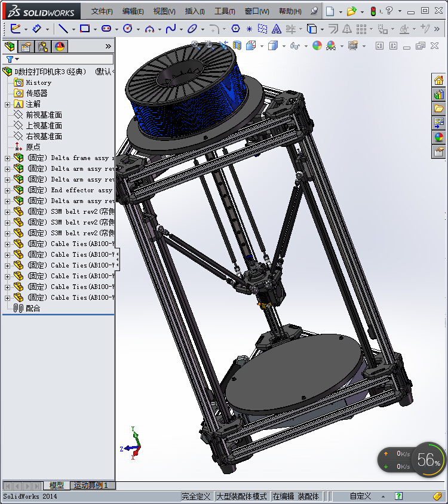Select the Arc sketch tool
This screenshot has width=448, height=504.
pos(149,29)
